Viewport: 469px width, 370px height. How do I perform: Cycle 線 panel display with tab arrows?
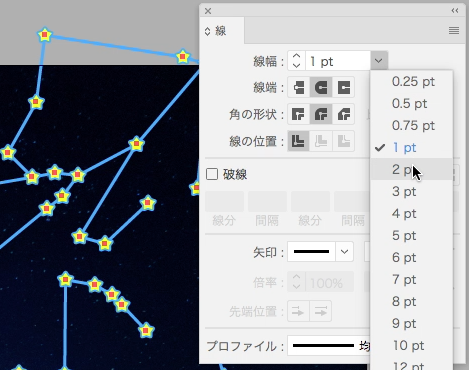click(x=207, y=31)
